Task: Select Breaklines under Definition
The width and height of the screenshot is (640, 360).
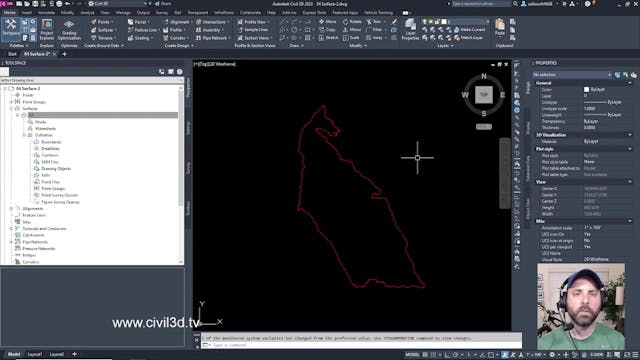Action: (x=50, y=149)
